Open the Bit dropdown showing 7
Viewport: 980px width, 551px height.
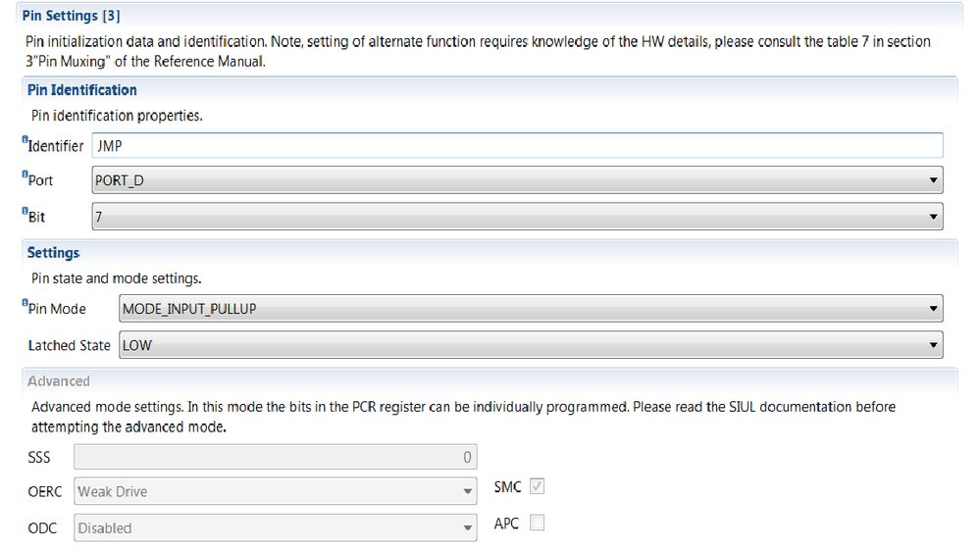coord(517,216)
